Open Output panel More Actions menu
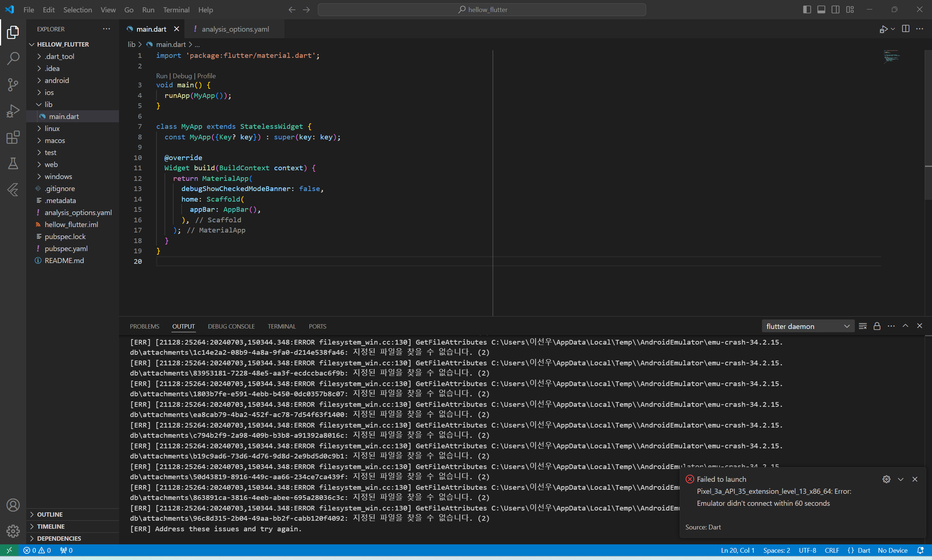 click(x=891, y=326)
